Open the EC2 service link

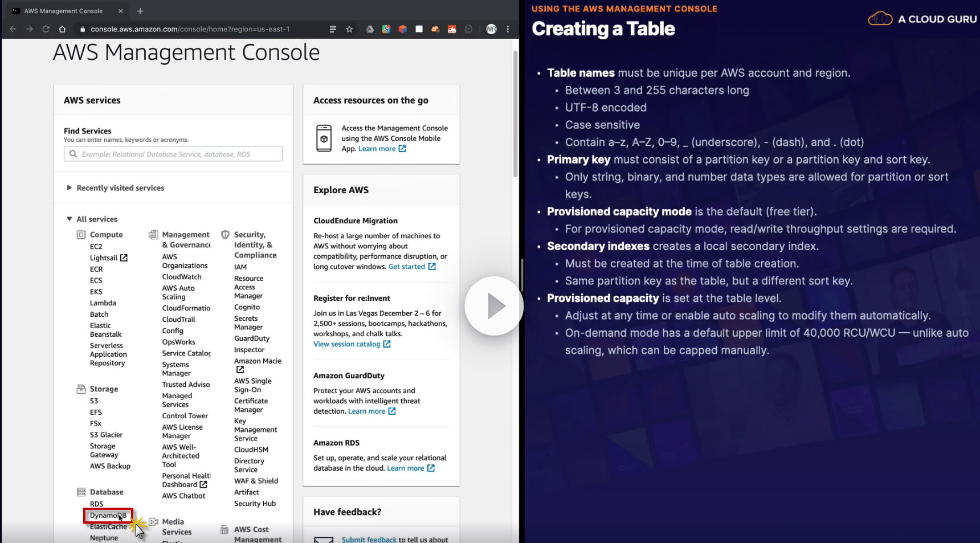[x=96, y=247]
